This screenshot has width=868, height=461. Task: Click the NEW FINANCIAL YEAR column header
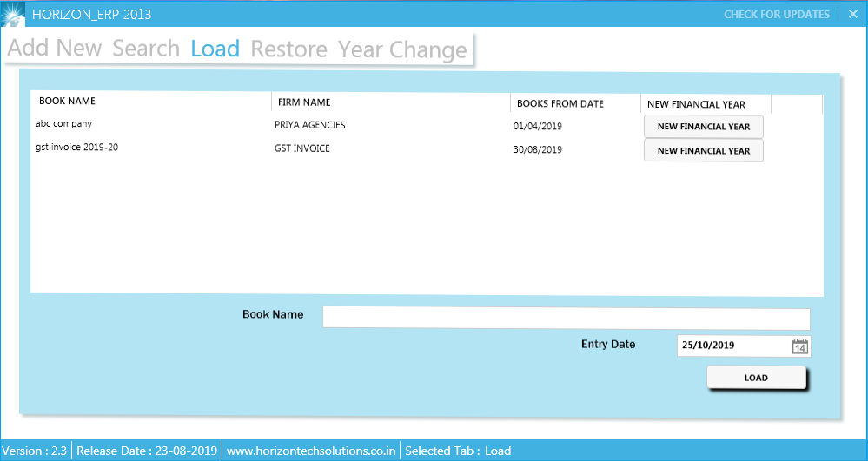coord(696,104)
